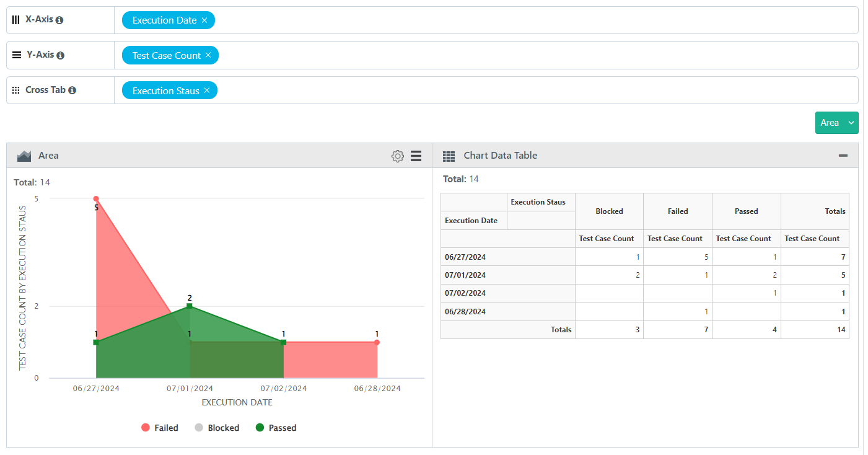
Task: Open the Area chart type dropdown
Action: pyautogui.click(x=851, y=123)
